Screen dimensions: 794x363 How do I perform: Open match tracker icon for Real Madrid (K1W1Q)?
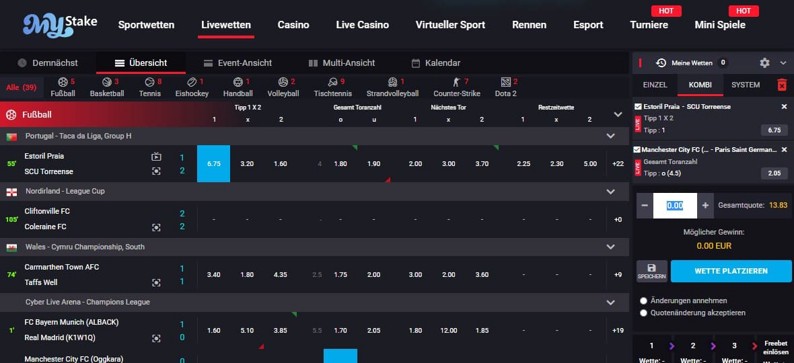point(156,338)
